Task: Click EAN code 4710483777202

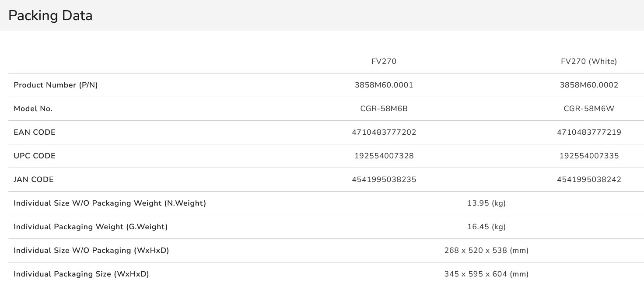Action: pyautogui.click(x=384, y=133)
